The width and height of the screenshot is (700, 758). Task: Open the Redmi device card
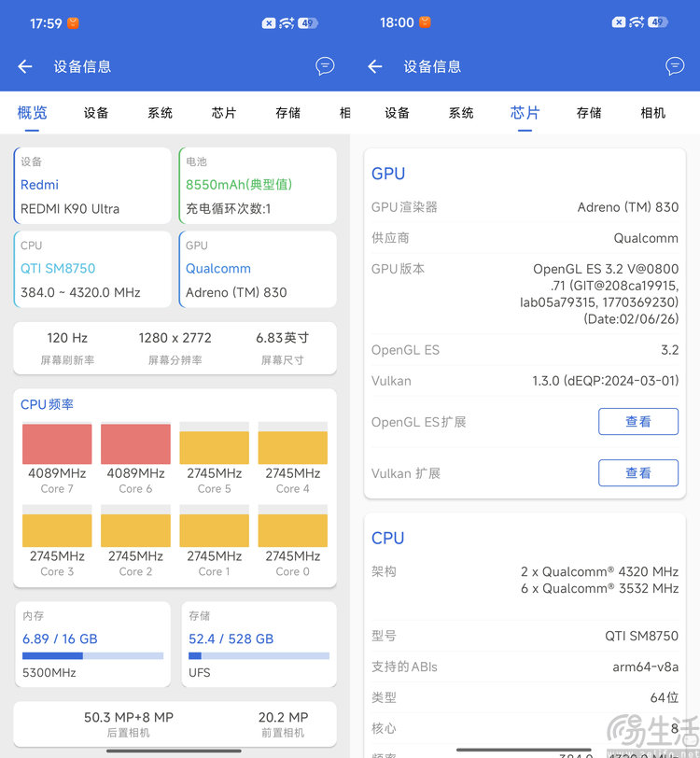[92, 186]
